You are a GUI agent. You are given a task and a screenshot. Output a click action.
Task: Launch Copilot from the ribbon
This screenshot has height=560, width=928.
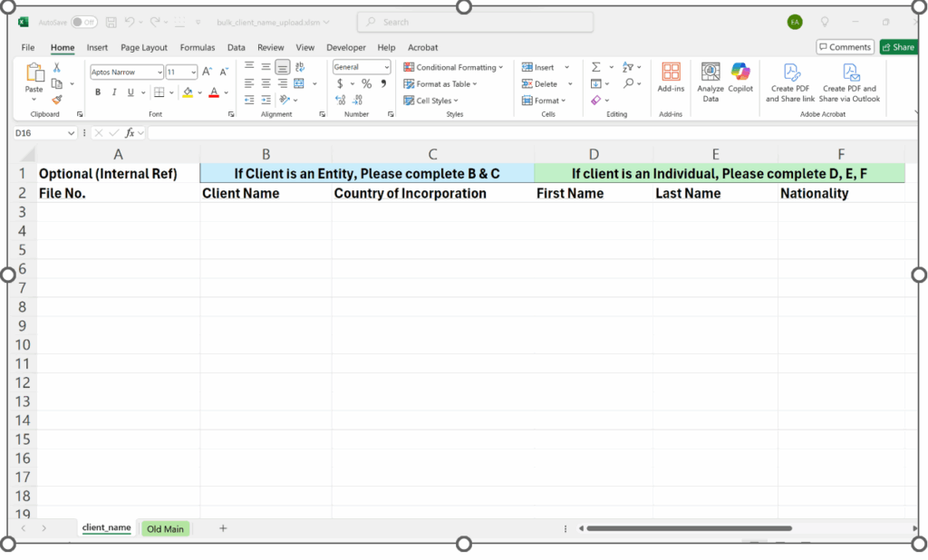(740, 82)
